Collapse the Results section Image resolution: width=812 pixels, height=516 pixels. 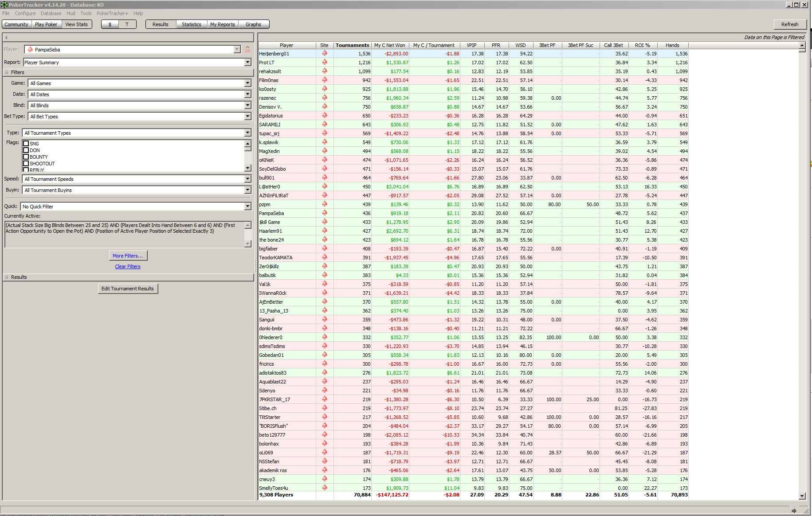point(7,277)
